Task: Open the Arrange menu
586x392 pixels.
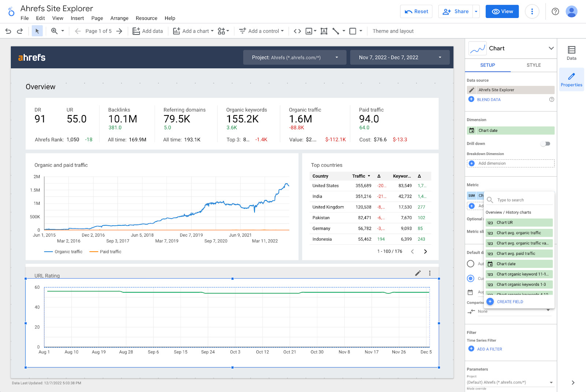Action: (x=119, y=18)
